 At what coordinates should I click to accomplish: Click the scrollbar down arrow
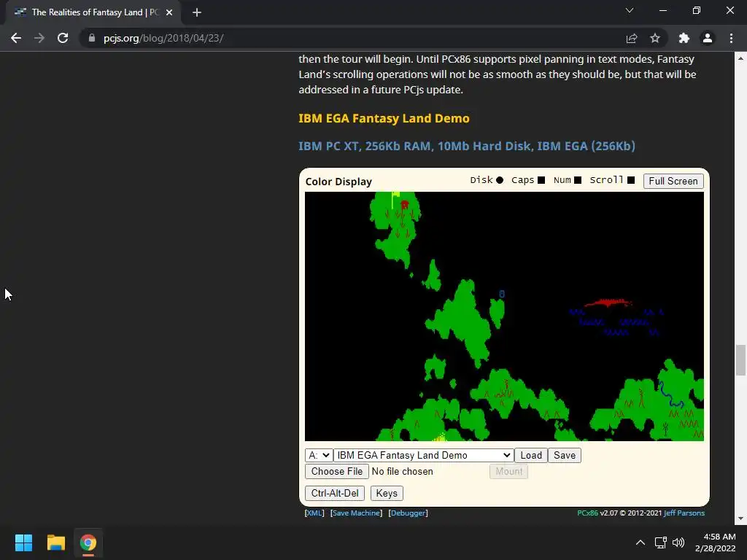740,518
